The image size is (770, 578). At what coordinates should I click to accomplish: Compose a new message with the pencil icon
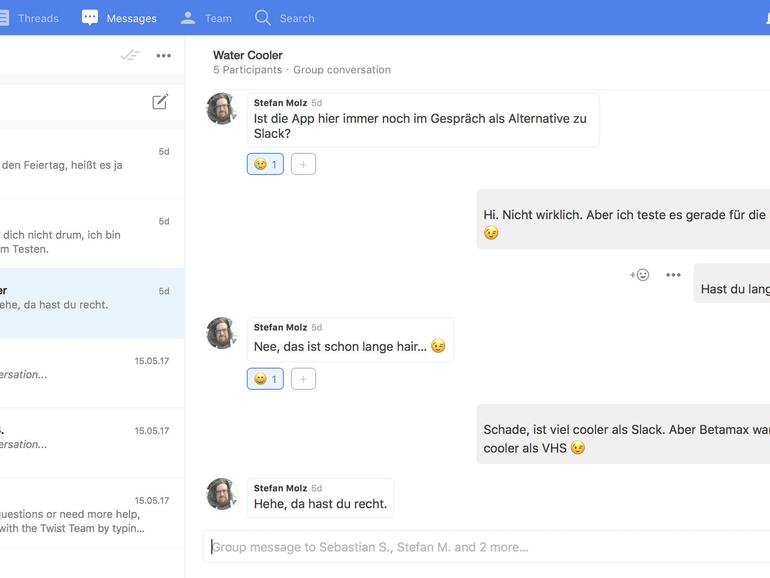pyautogui.click(x=160, y=102)
